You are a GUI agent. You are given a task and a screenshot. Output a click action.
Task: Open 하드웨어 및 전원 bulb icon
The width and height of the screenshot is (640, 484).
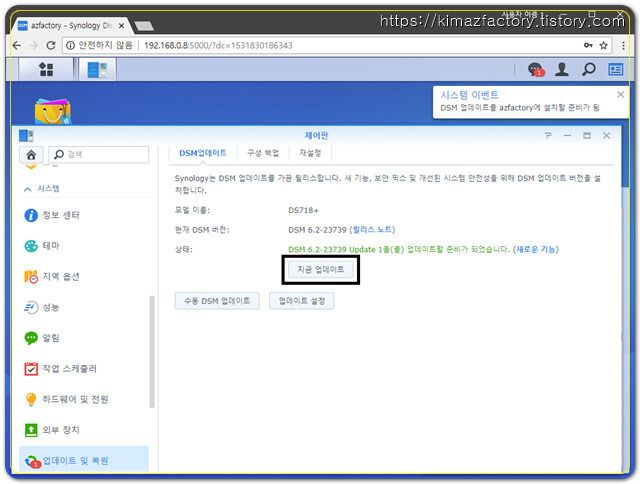(31, 399)
